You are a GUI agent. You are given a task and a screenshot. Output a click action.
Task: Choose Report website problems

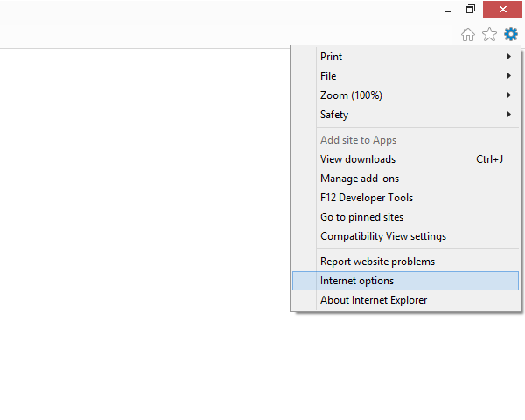[377, 262]
